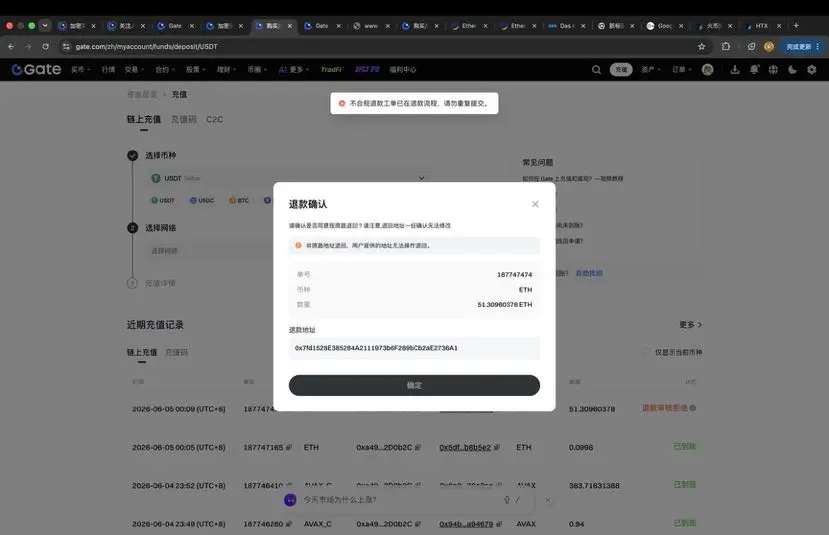Click the AI assistant purple avatar icon
Screen dimensions: 829x535
(290, 500)
